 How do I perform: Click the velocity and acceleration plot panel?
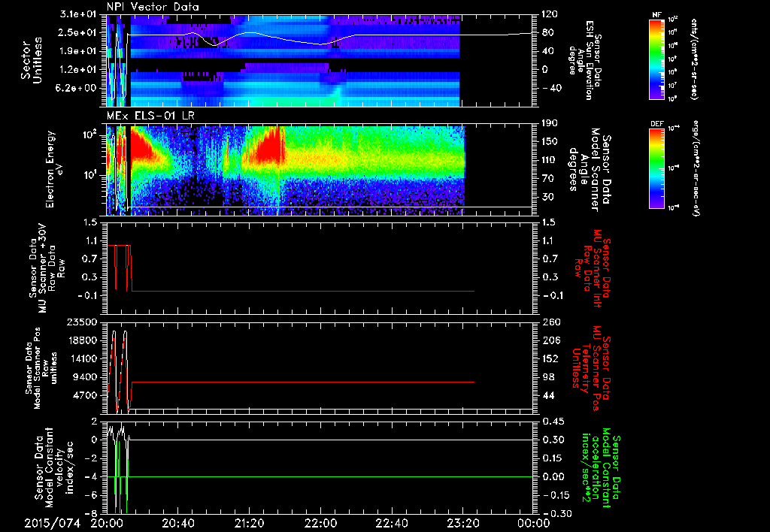point(319,467)
